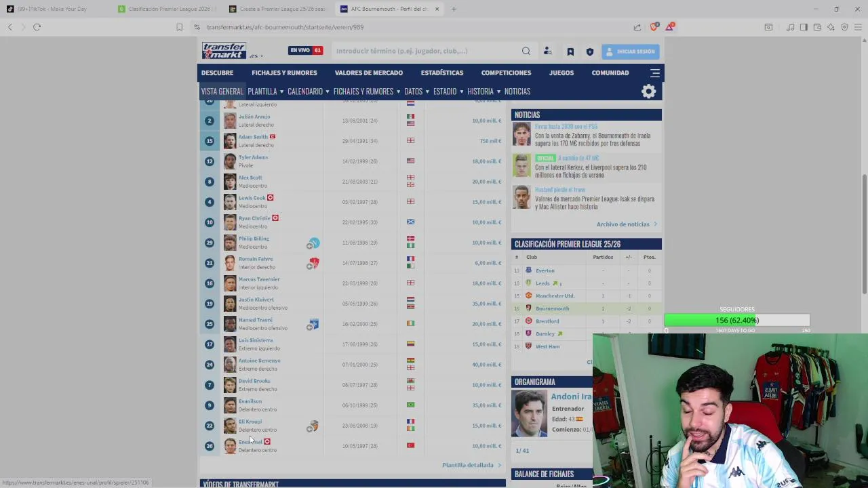The image size is (868, 488).
Task: Click the Zabarny news article thumbnail
Action: pos(521,134)
